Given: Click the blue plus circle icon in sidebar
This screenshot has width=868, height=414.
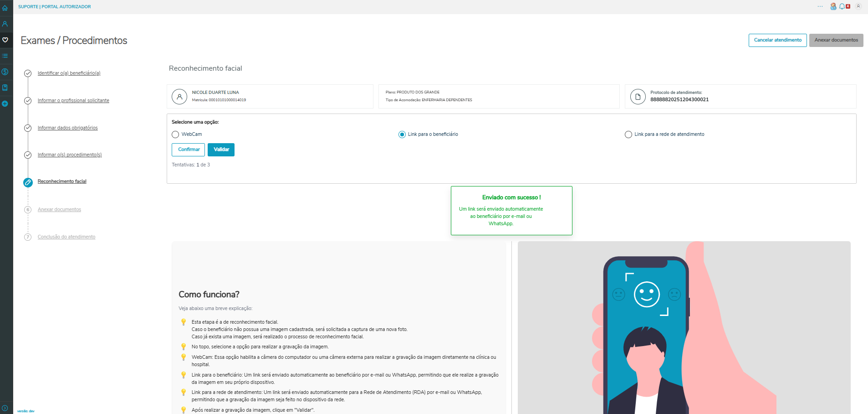Looking at the screenshot, I should pyautogui.click(x=5, y=103).
